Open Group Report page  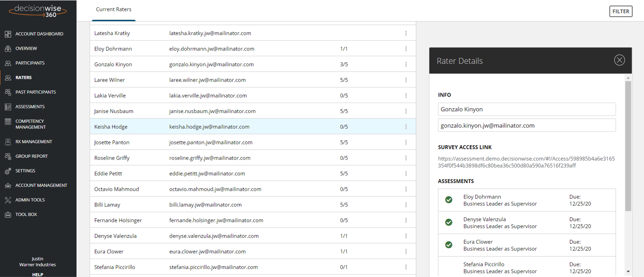coord(32,156)
